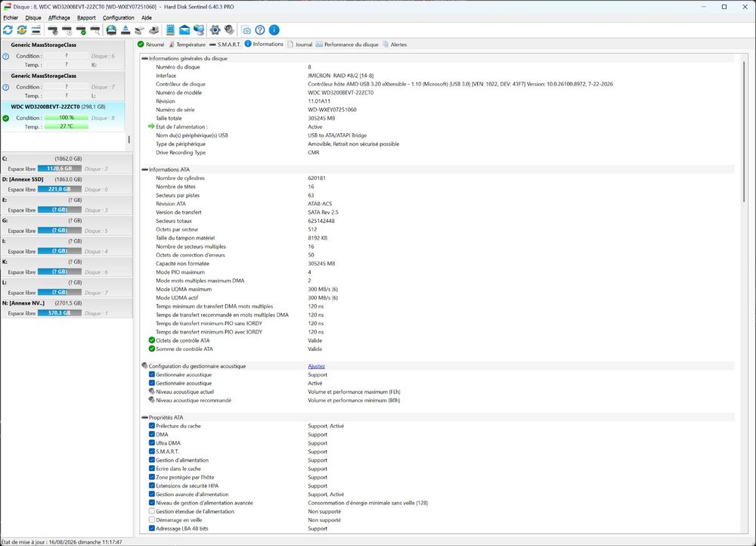Click the help question mark icon

(x=260, y=30)
